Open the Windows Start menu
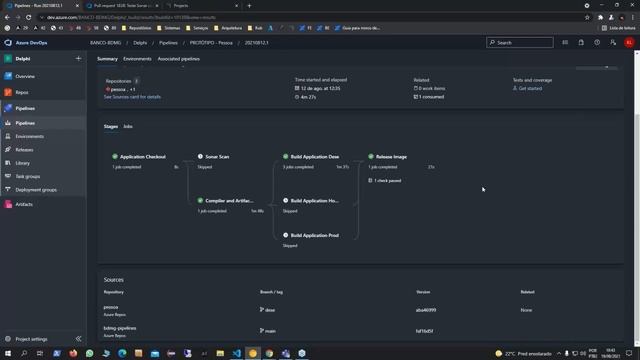Screen dimensions: 640x360 (7, 353)
